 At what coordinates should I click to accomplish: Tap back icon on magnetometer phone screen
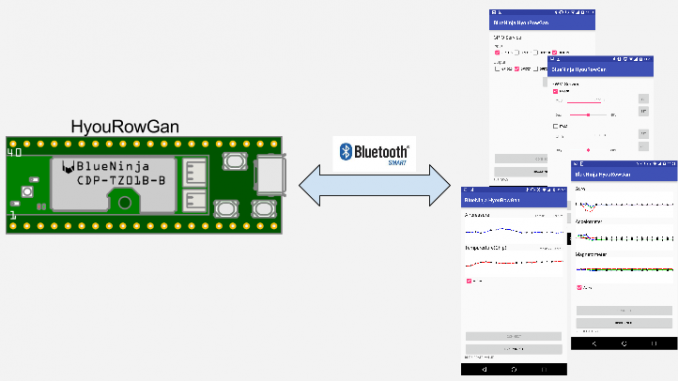pyautogui.click(x=594, y=343)
